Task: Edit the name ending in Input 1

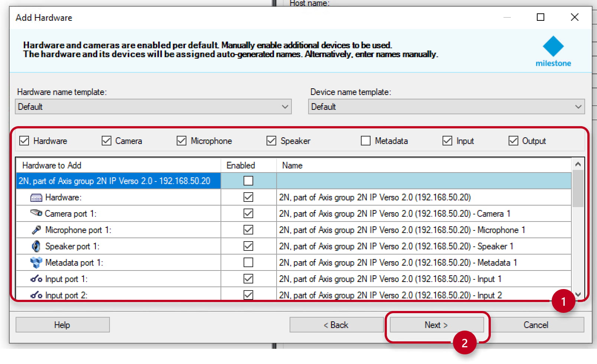Action: 424,279
